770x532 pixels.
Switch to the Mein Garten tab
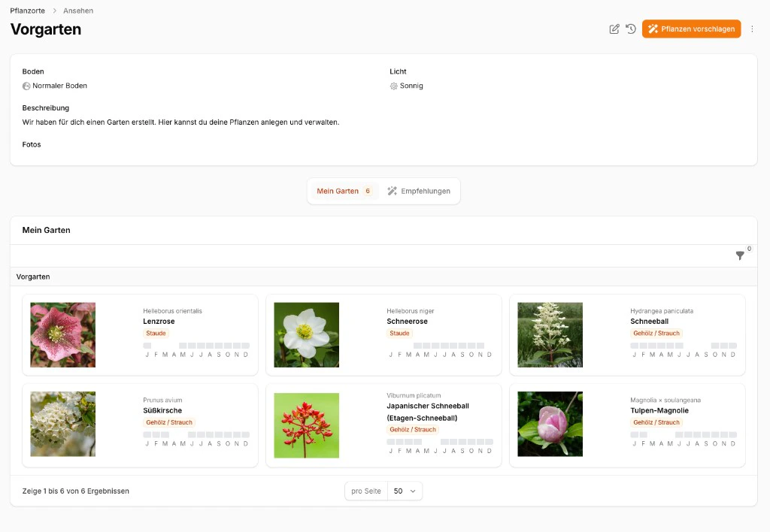[343, 191]
